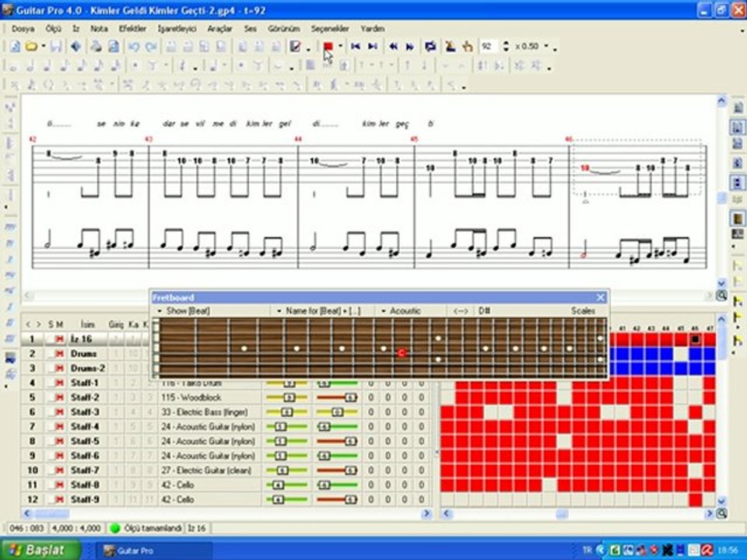Click the blue diamond song properties icon
Image resolution: width=747 pixels, height=560 pixels.
[75, 46]
